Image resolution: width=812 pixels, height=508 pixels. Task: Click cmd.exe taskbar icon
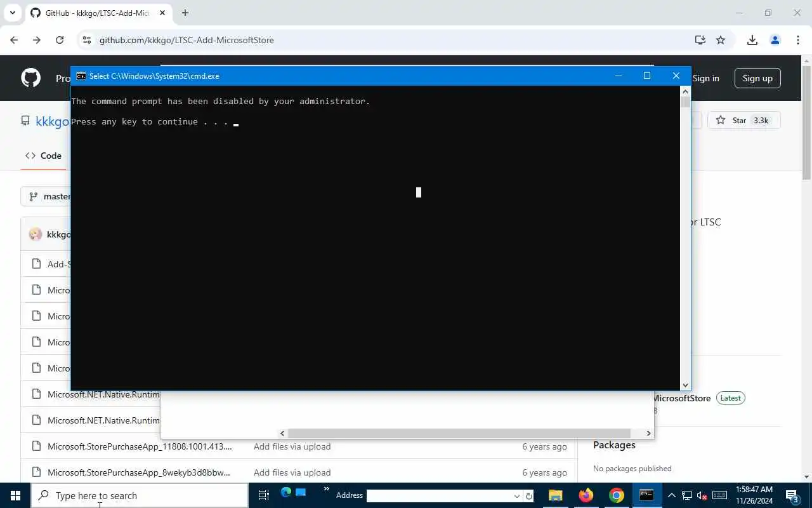[x=646, y=495]
